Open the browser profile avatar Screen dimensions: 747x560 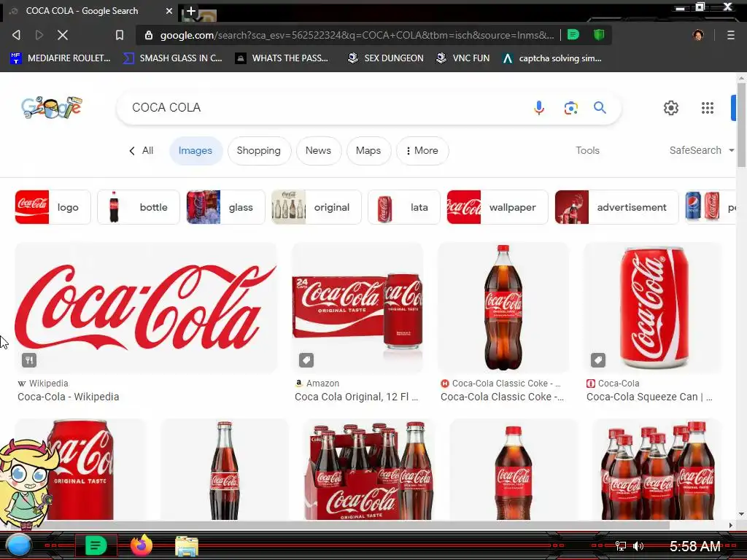(x=698, y=35)
